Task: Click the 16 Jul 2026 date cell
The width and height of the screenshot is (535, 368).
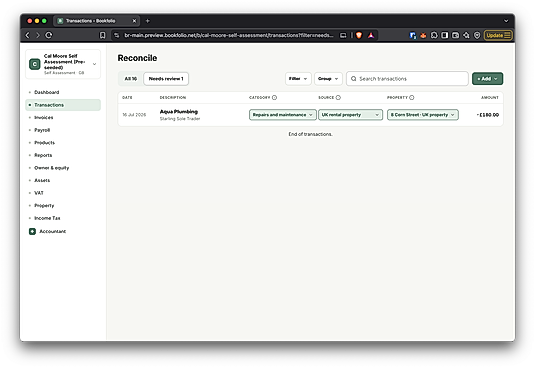Action: [x=134, y=115]
